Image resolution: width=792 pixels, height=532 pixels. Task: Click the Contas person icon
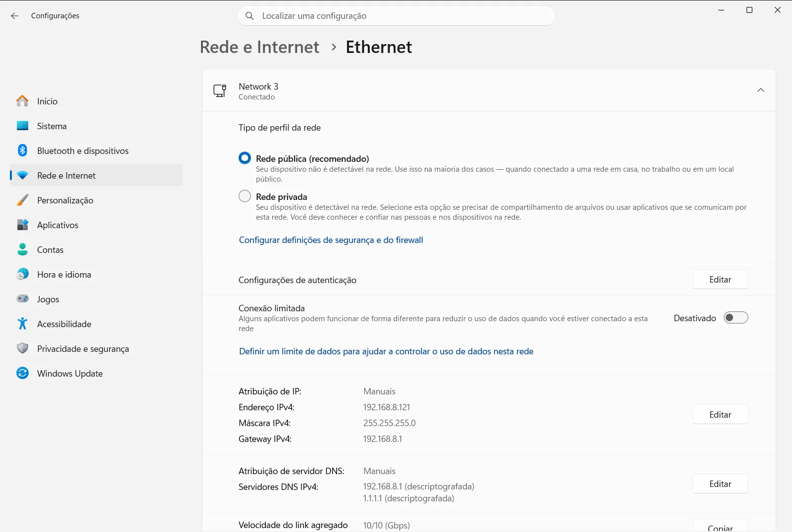(22, 249)
